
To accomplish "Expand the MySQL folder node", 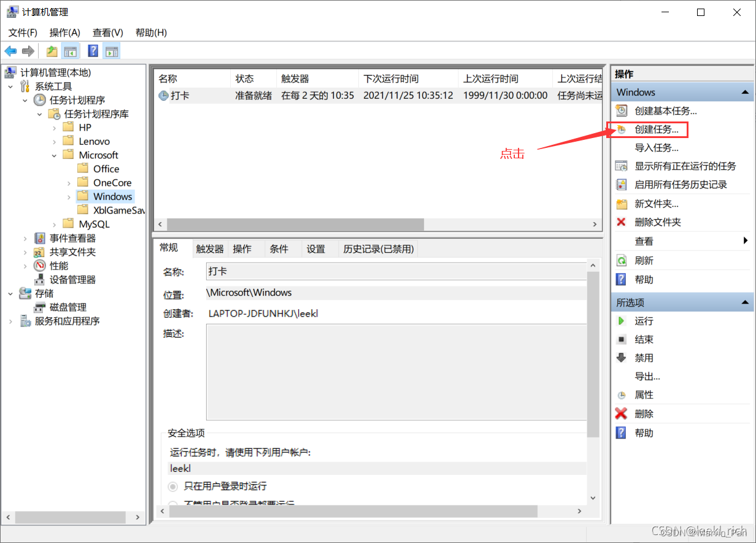I will click(55, 225).
